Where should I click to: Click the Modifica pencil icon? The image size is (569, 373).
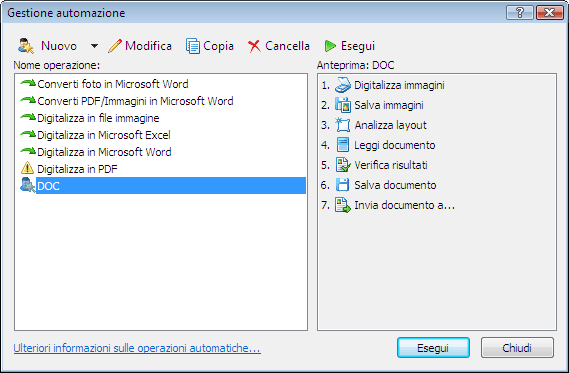click(115, 46)
